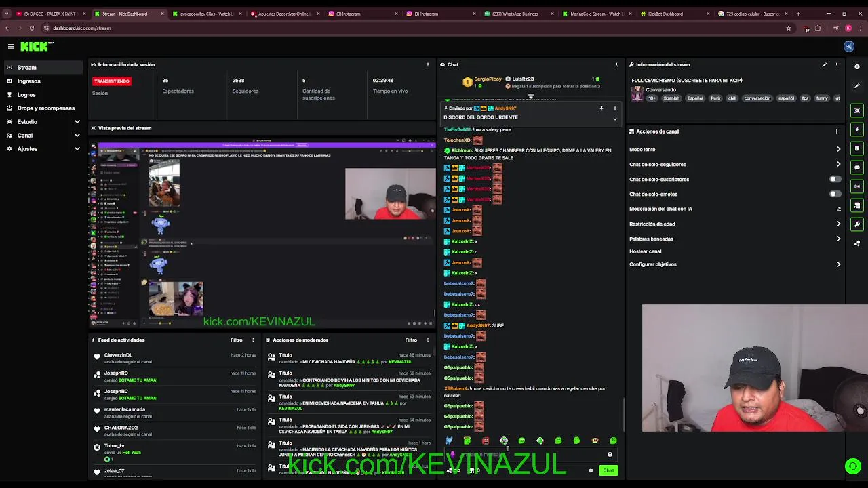Image resolution: width=868 pixels, height=488 pixels.
Task: Open three-dot menu of the pinned message
Action: pyautogui.click(x=615, y=108)
